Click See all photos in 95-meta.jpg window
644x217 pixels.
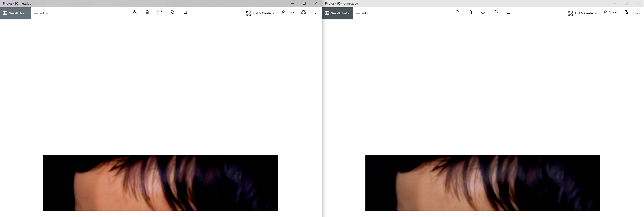(15, 13)
